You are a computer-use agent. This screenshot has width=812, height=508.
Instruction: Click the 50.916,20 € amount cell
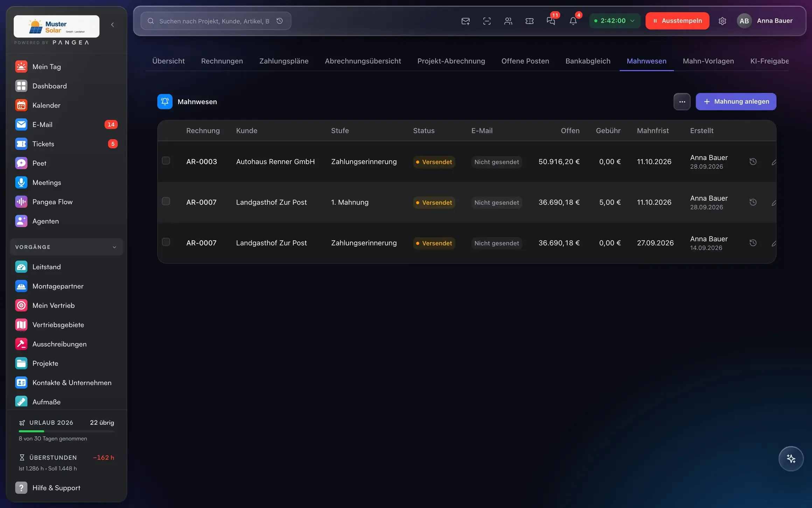coord(559,162)
